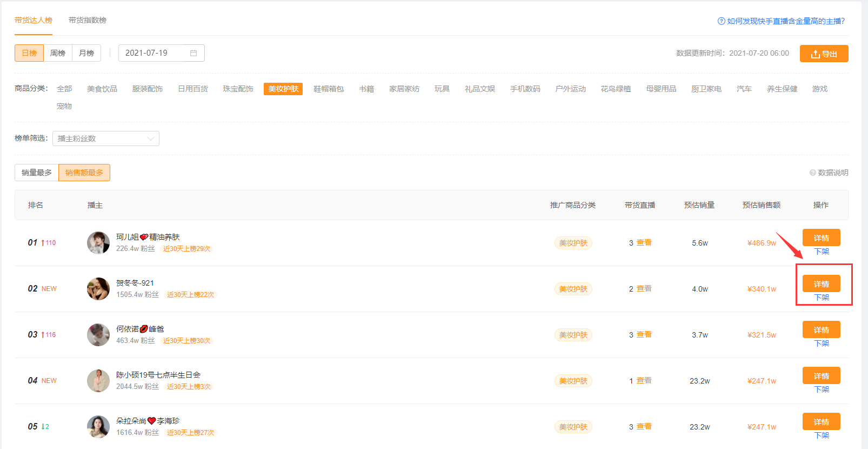Switch to 带货达人榜 tab
This screenshot has height=449, width=868.
[34, 20]
